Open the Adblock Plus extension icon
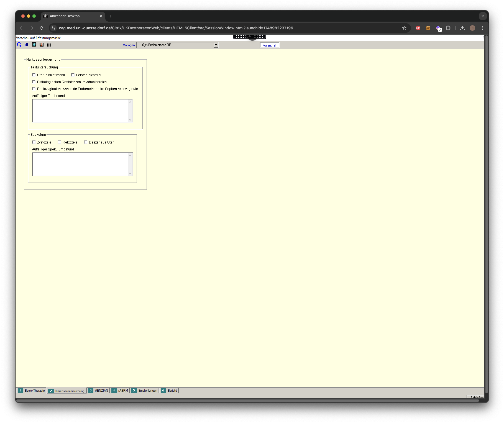Viewport: 504px width, 423px height. [x=418, y=28]
